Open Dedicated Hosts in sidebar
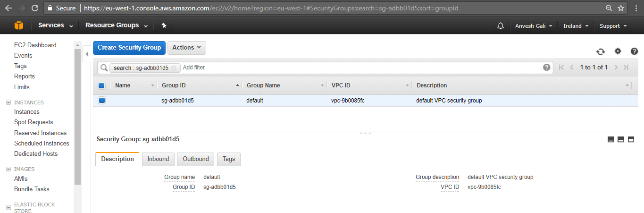Image resolution: width=644 pixels, height=213 pixels. point(36,154)
